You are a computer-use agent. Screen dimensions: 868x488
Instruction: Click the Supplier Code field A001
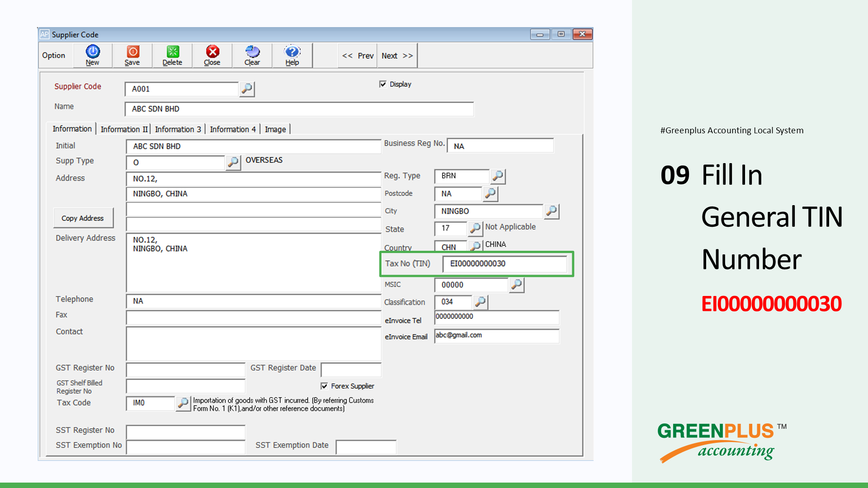(182, 89)
